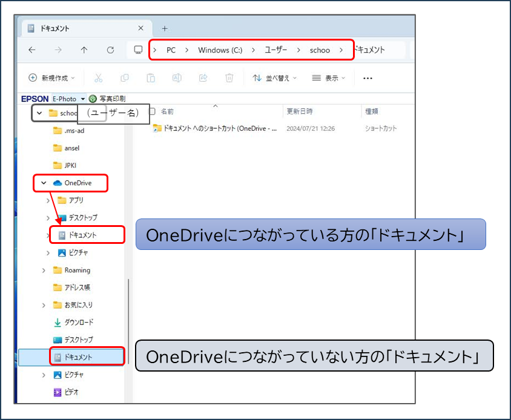511x420 pixels.
Task: Collapse the OneDrive tree node
Action: (x=44, y=183)
